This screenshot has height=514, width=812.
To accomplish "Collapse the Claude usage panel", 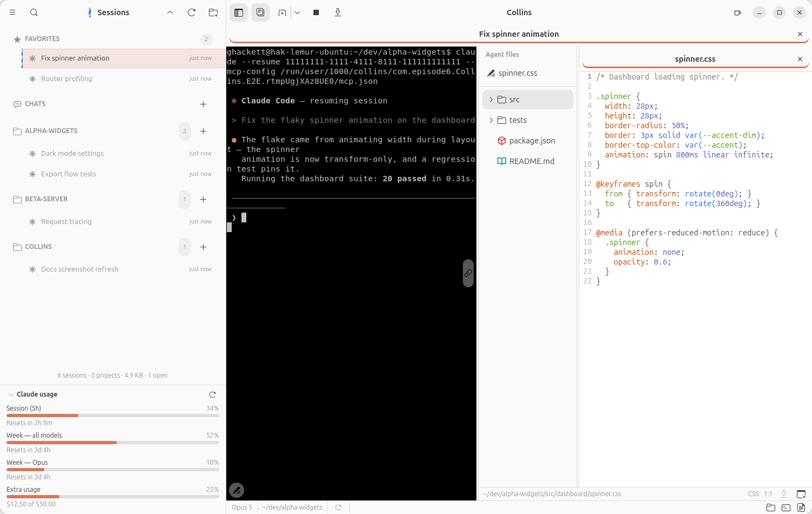I will [x=11, y=394].
